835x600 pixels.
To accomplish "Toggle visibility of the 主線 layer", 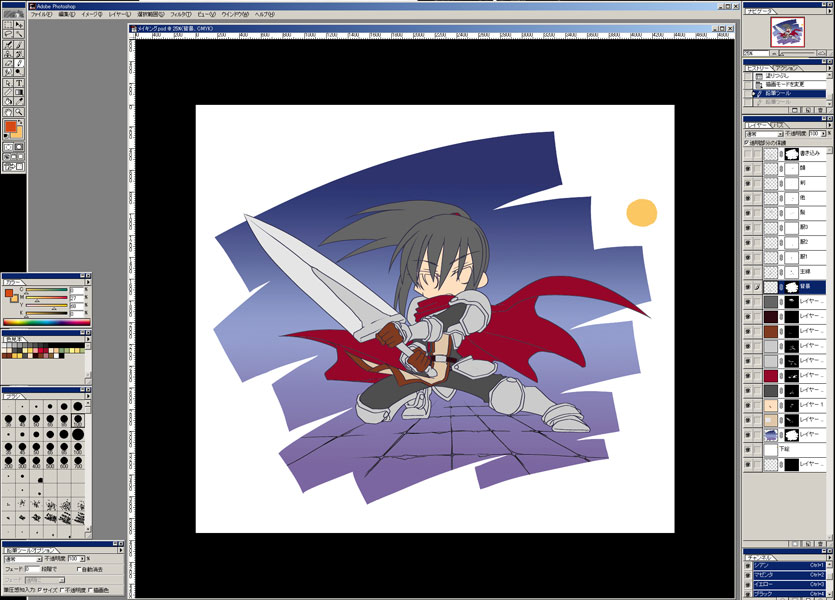I will (748, 271).
